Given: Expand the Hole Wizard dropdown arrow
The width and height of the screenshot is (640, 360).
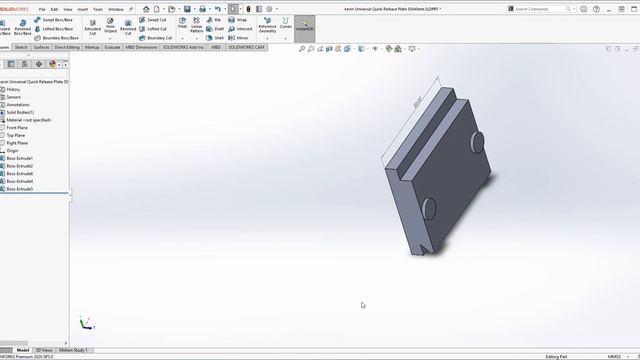Looking at the screenshot, I should click(x=110, y=39).
